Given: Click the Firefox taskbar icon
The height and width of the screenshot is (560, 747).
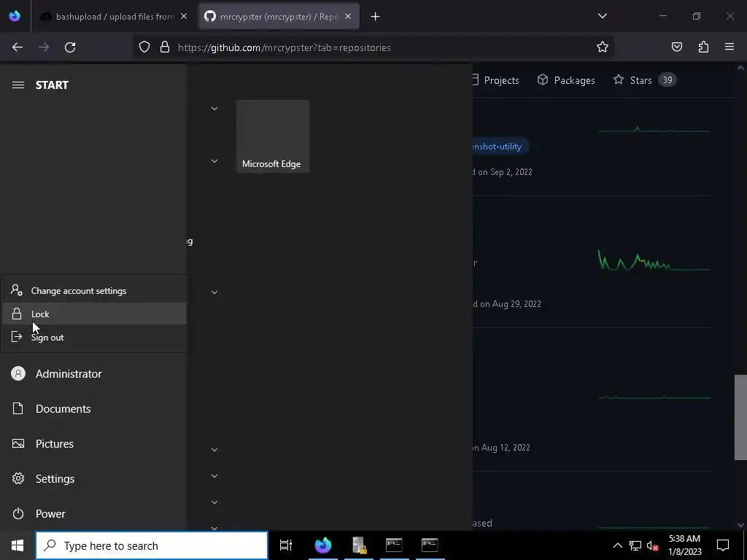Looking at the screenshot, I should click(x=323, y=545).
